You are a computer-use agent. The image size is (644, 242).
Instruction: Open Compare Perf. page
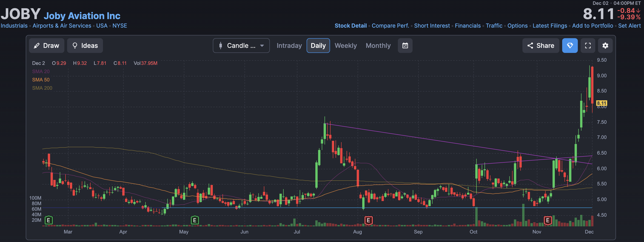390,26
